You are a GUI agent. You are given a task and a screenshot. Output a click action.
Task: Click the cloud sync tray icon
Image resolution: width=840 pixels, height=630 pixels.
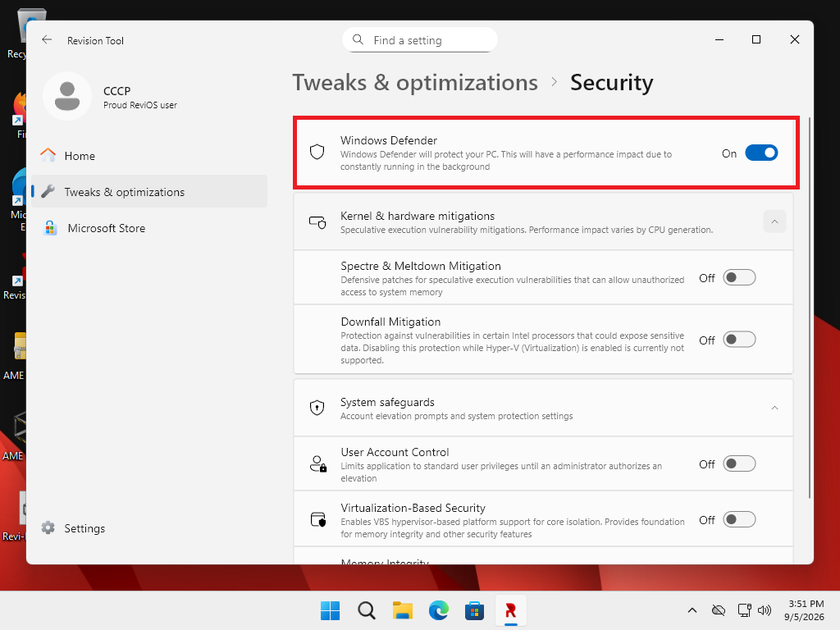719,610
